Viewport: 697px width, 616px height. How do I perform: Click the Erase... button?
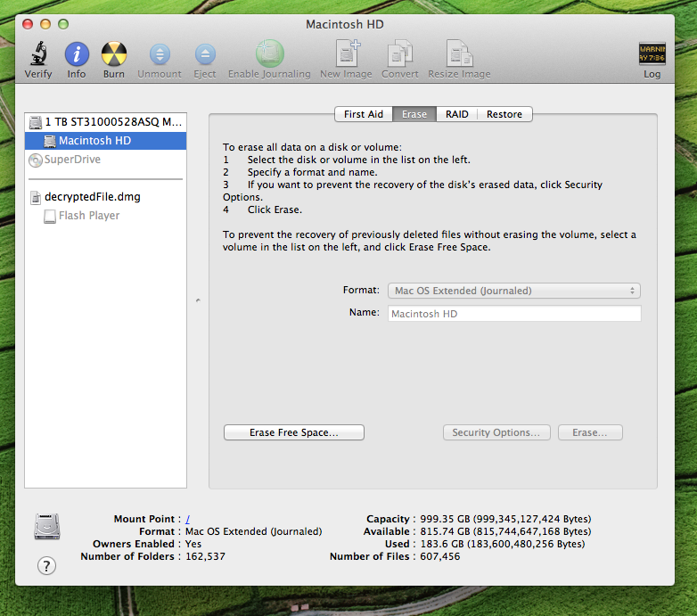(x=590, y=432)
